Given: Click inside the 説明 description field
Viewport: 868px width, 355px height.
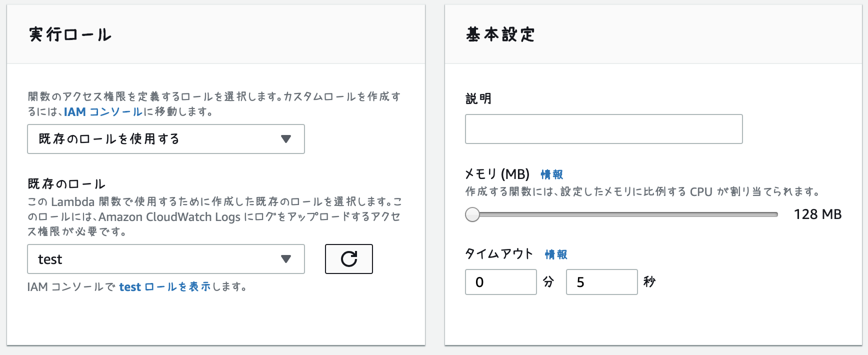Looking at the screenshot, I should click(x=603, y=129).
